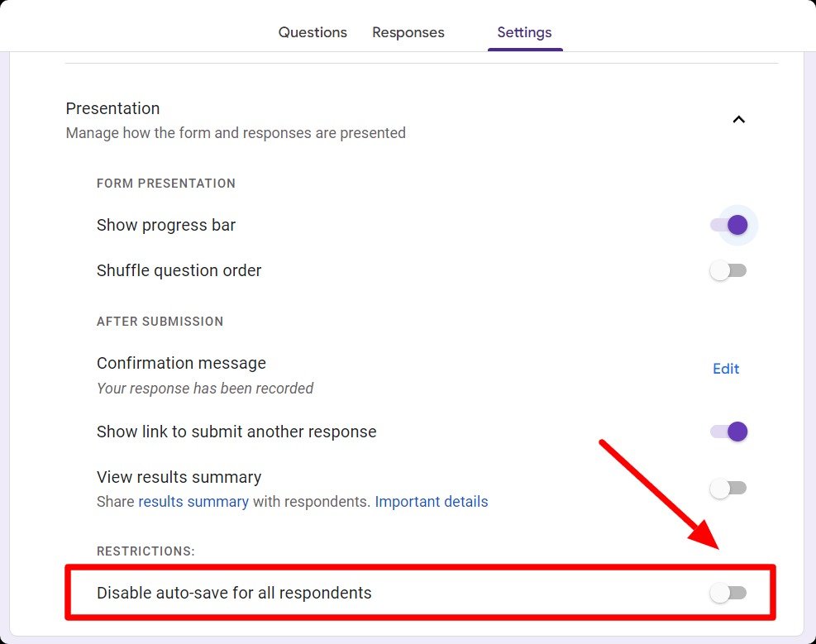Click the RESTRICTIONS section label

click(146, 551)
